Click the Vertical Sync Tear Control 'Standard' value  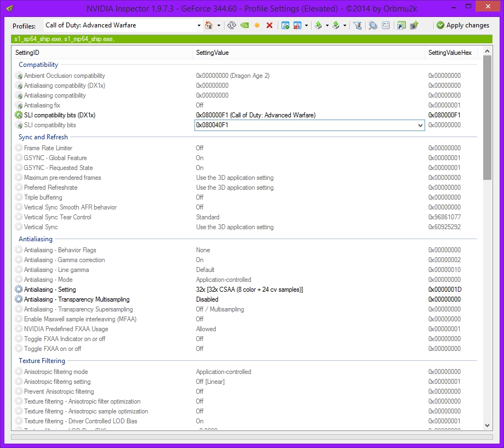pos(208,217)
